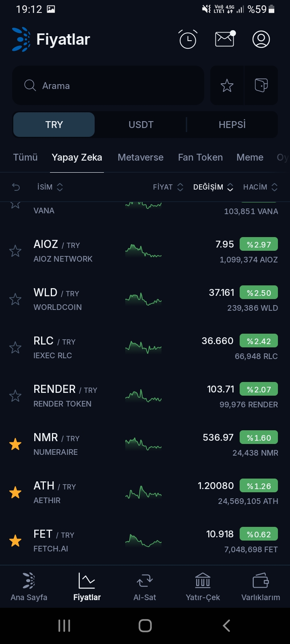The image size is (290, 644).
Task: Add AIOZ to favorites with its star
Action: [15, 251]
